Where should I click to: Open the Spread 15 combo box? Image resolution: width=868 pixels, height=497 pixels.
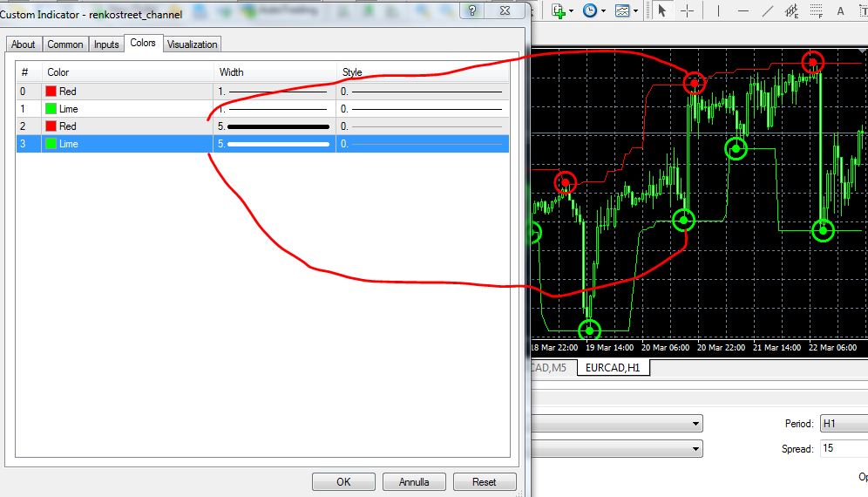click(844, 448)
